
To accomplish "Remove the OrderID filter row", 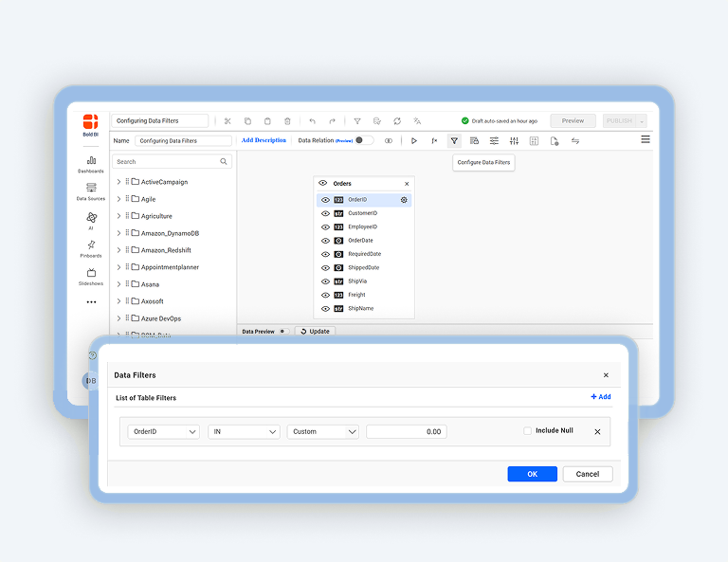I will [597, 431].
